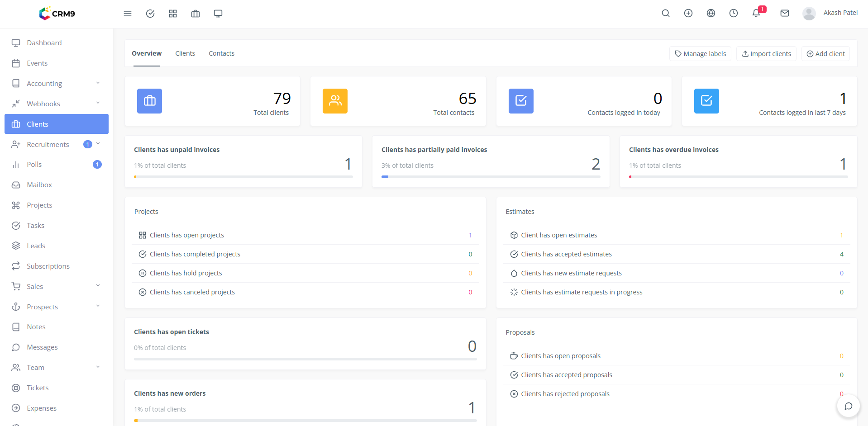Open the floating chat bubble icon
Image resolution: width=868 pixels, height=426 pixels.
848,406
